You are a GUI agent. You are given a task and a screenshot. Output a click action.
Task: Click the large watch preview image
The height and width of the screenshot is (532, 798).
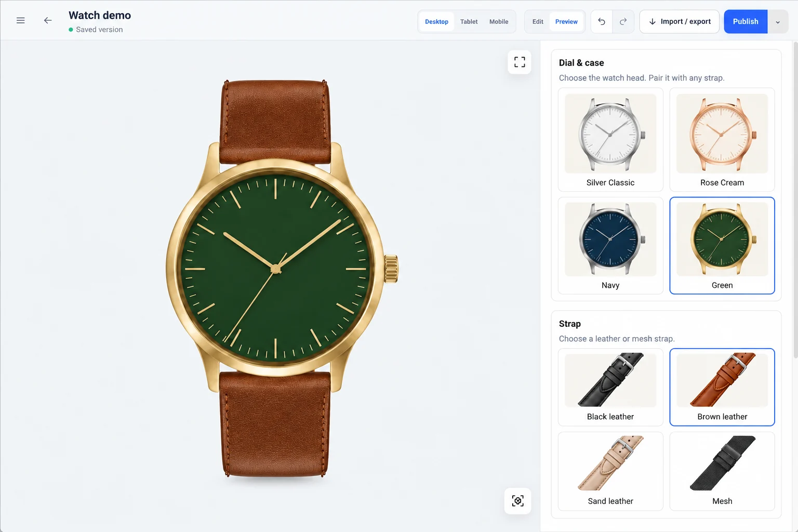click(282, 278)
